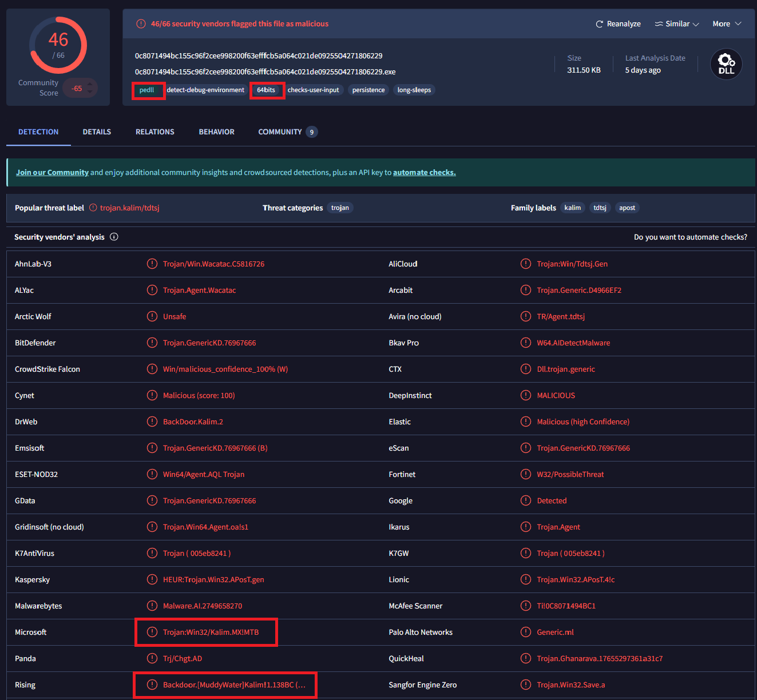Click the alert icon beside DeepInstinct's MALICIOUS result
The width and height of the screenshot is (757, 700).
click(x=526, y=395)
